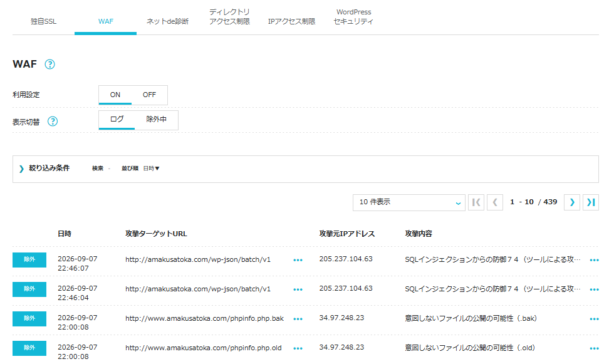Select the WAF tab

106,21
